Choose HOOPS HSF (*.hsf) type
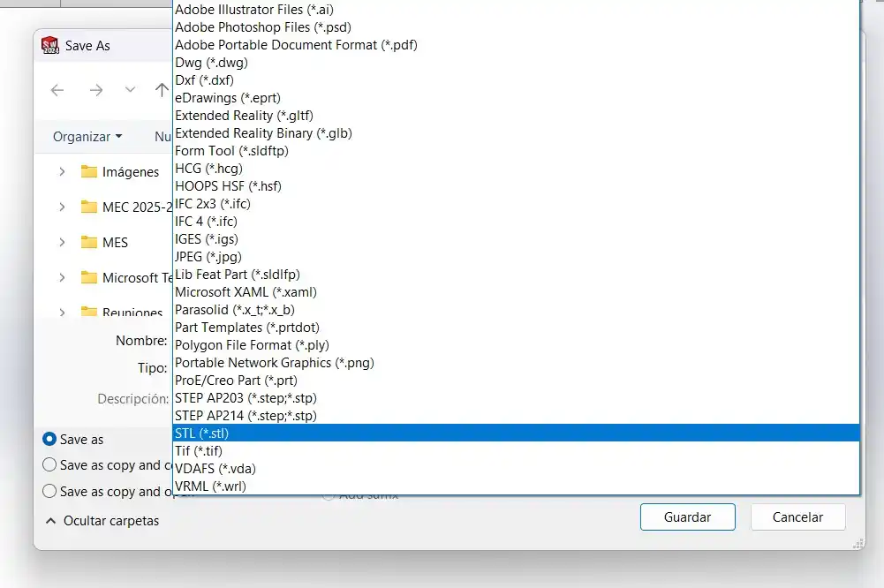Image resolution: width=884 pixels, height=588 pixels. [x=516, y=186]
